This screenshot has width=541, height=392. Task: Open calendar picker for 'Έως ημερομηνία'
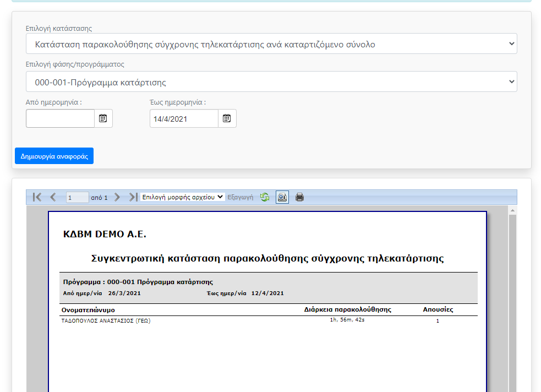pyautogui.click(x=227, y=118)
